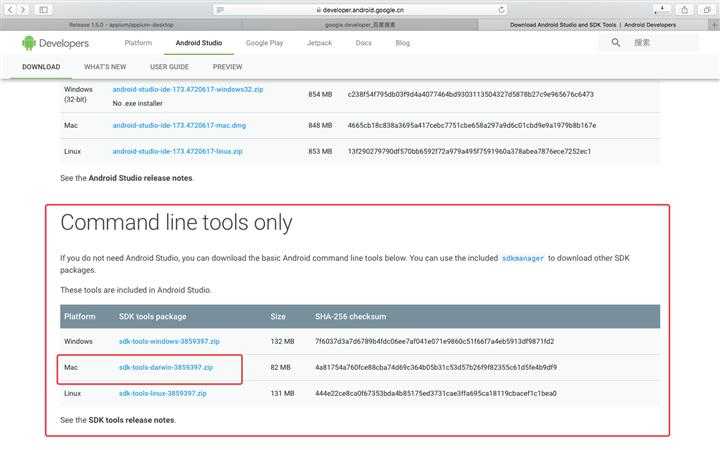Click the sdkmanager link

(x=523, y=258)
